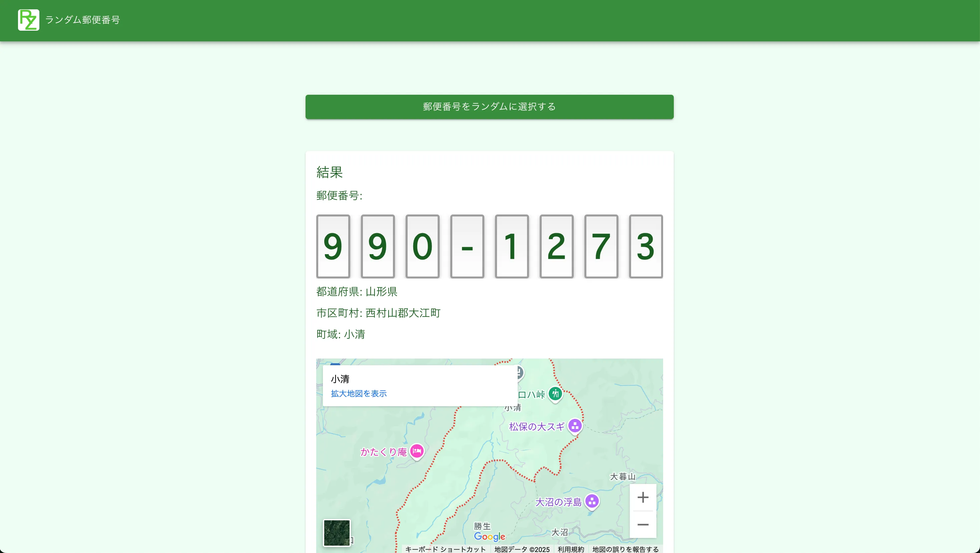
Task: Click the hyphen card in postal code
Action: click(467, 246)
